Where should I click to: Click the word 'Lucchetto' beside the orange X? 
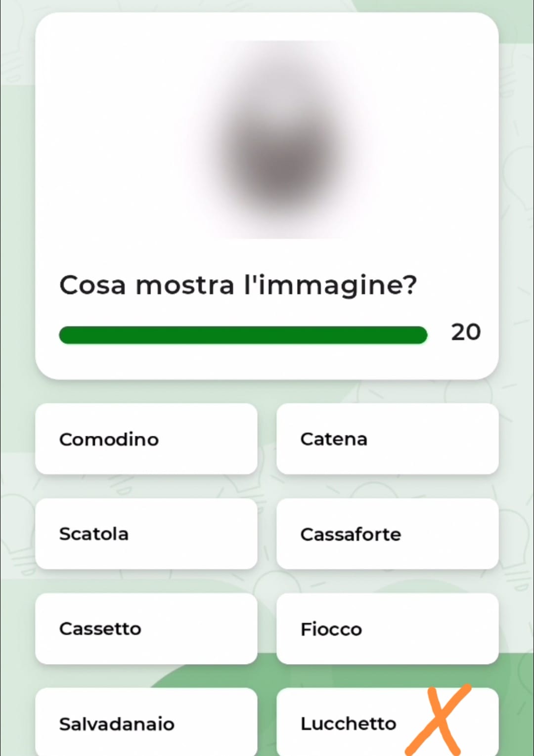(x=348, y=723)
